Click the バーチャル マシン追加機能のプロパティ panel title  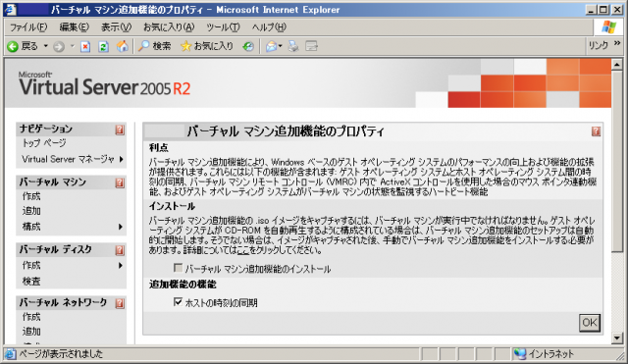[286, 131]
